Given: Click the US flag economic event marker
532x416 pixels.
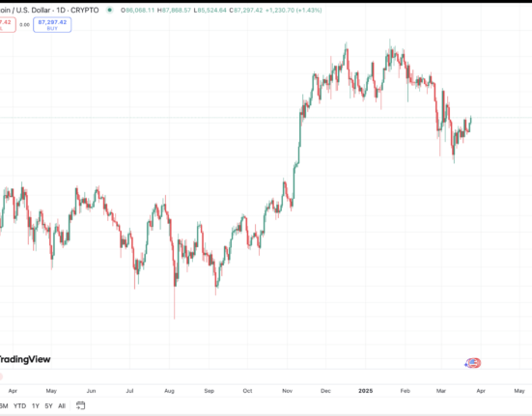Looking at the screenshot, I should pyautogui.click(x=473, y=363).
